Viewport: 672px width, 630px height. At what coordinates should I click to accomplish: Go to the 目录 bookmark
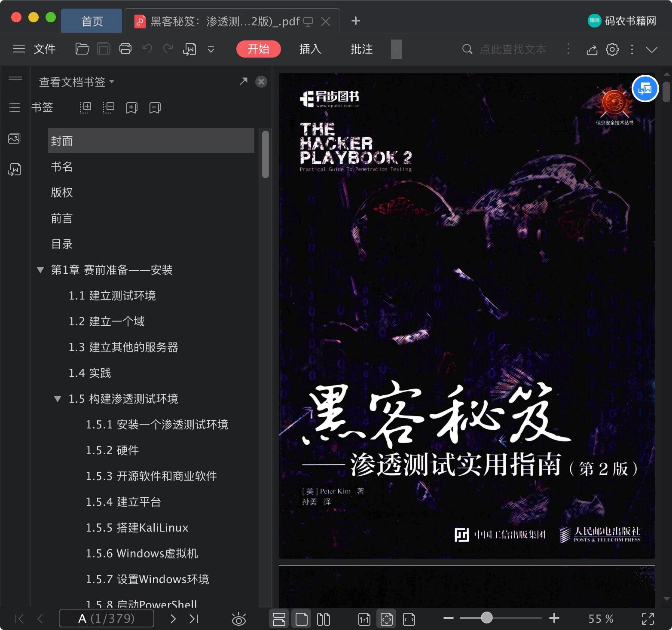tap(62, 244)
